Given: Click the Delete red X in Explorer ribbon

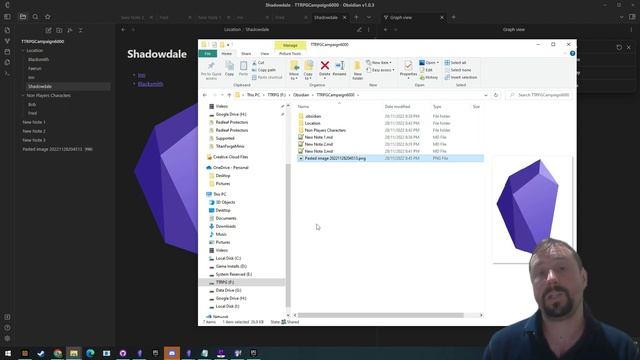Looking at the screenshot, I should click(324, 65).
